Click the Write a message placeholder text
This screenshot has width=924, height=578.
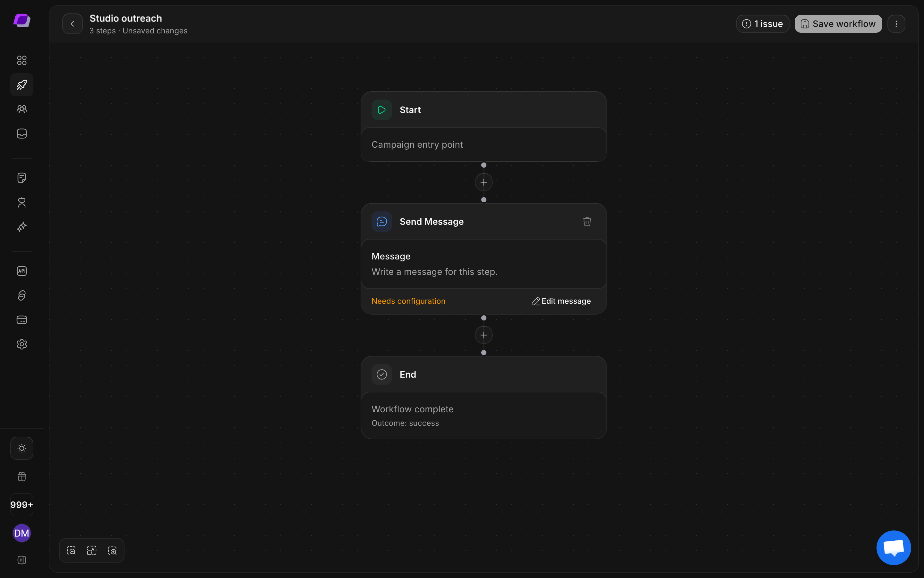coord(434,272)
